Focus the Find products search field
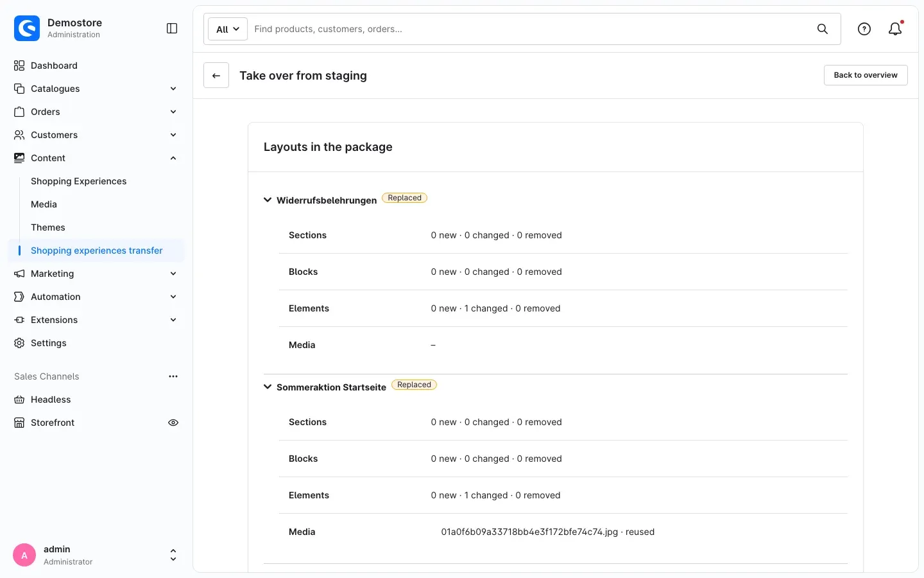 (531, 29)
